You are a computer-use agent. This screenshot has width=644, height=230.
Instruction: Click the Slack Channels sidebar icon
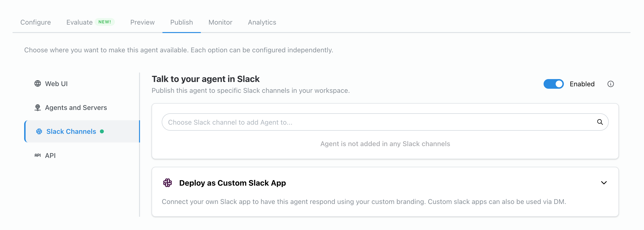coord(39,131)
